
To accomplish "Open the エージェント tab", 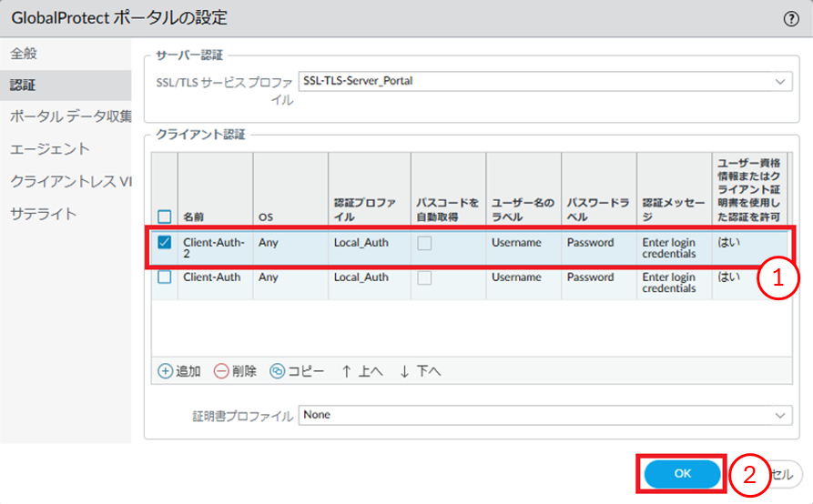I will [x=50, y=148].
